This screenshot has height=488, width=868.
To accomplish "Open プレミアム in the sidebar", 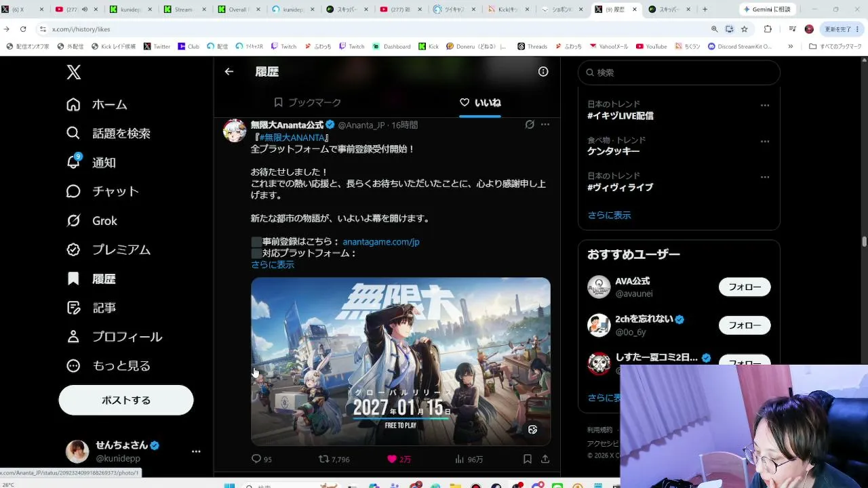I will click(108, 249).
